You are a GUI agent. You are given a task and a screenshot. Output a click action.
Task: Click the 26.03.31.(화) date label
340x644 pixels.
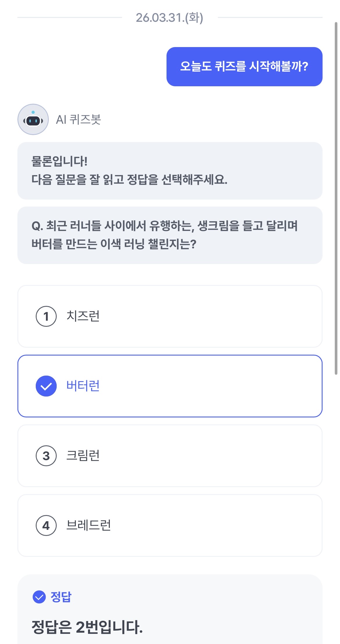(x=169, y=18)
